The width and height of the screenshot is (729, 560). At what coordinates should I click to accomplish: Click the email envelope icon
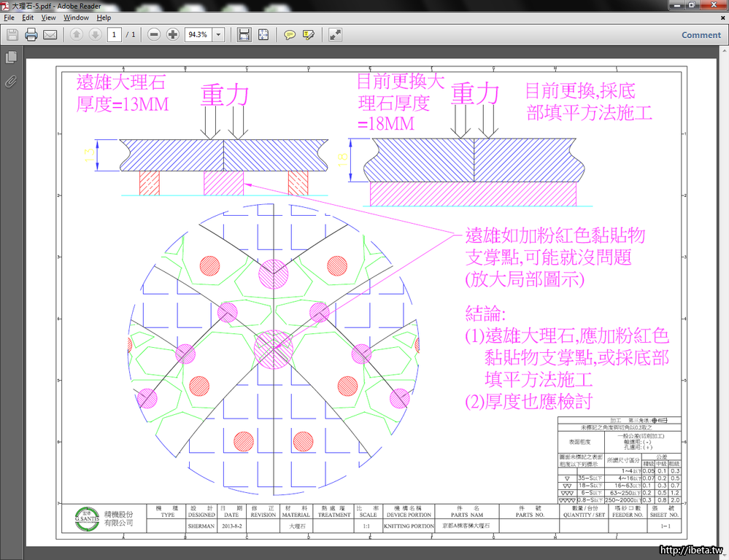[50, 34]
